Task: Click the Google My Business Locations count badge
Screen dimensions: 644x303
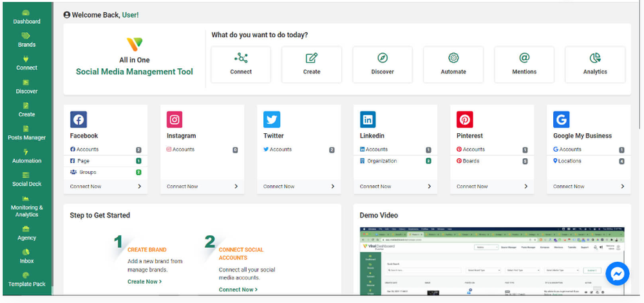Action: (x=622, y=161)
